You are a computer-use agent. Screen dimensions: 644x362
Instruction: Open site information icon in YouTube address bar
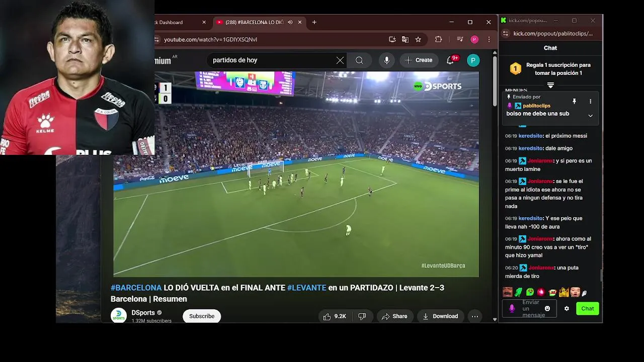point(157,39)
